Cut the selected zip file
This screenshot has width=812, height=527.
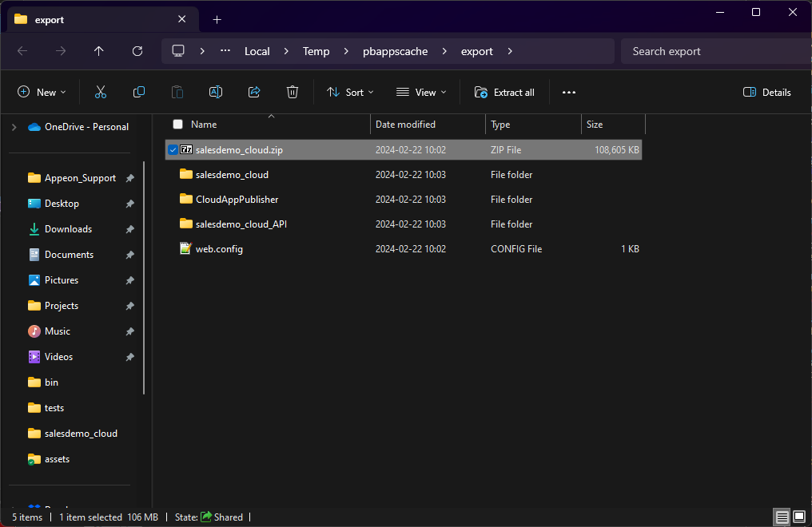pyautogui.click(x=101, y=91)
